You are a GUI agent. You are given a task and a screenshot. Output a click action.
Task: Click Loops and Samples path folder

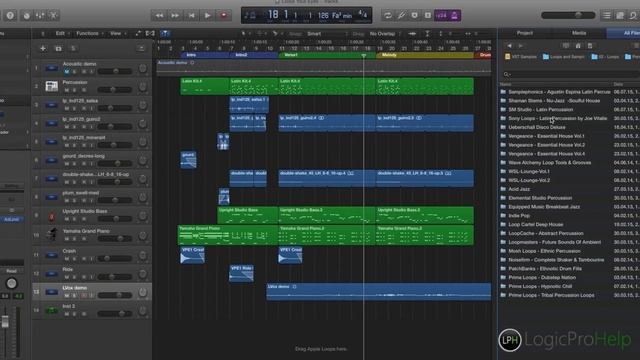tap(564, 57)
